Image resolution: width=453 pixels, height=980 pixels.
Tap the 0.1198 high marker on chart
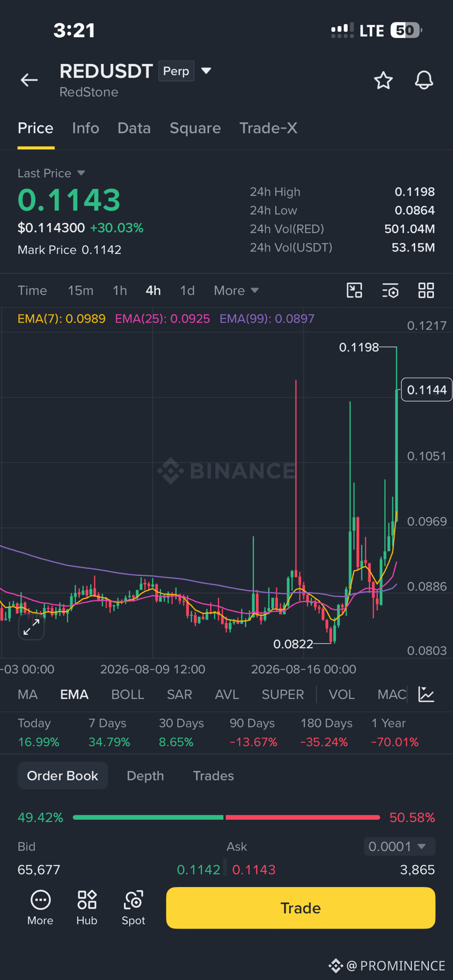[x=359, y=347]
